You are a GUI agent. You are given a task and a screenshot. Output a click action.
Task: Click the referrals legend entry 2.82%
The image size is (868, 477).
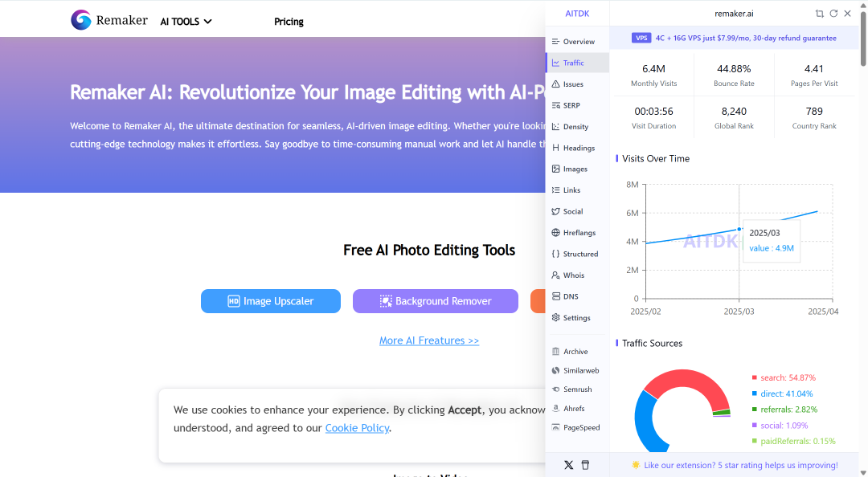pos(784,410)
